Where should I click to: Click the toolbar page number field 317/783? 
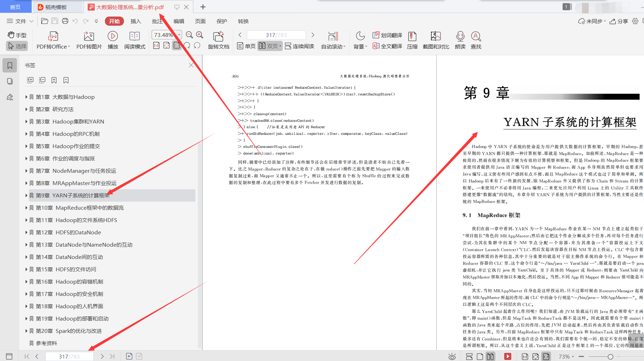276,35
